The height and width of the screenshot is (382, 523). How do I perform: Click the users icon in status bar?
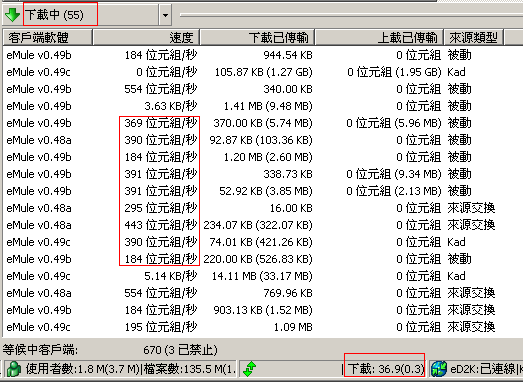point(13,369)
